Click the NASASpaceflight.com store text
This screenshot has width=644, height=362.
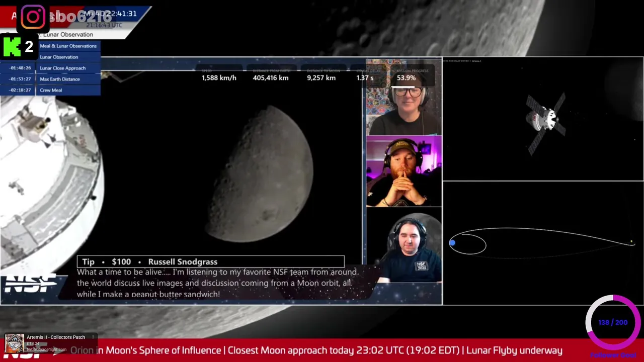[x=46, y=349]
